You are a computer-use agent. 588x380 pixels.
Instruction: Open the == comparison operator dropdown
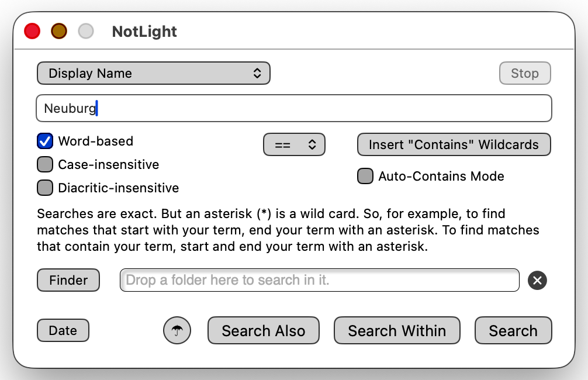tap(294, 144)
